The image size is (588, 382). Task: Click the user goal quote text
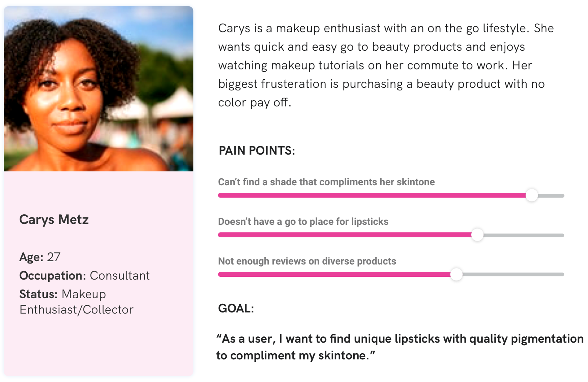[400, 347]
